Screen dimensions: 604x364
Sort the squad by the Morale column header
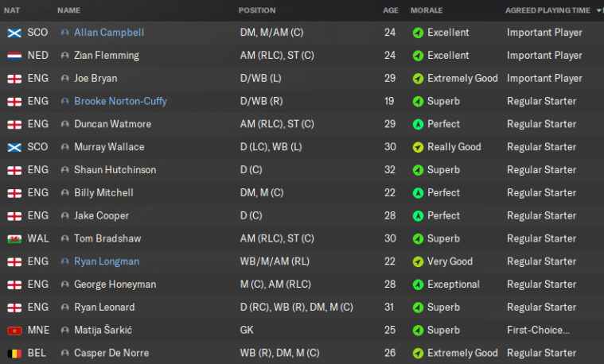click(426, 10)
